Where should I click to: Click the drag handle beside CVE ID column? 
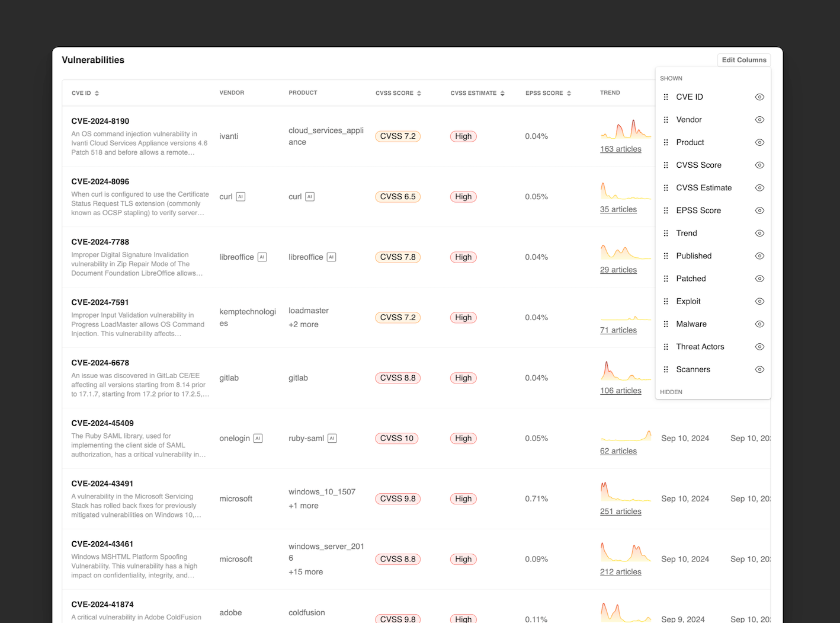click(666, 97)
